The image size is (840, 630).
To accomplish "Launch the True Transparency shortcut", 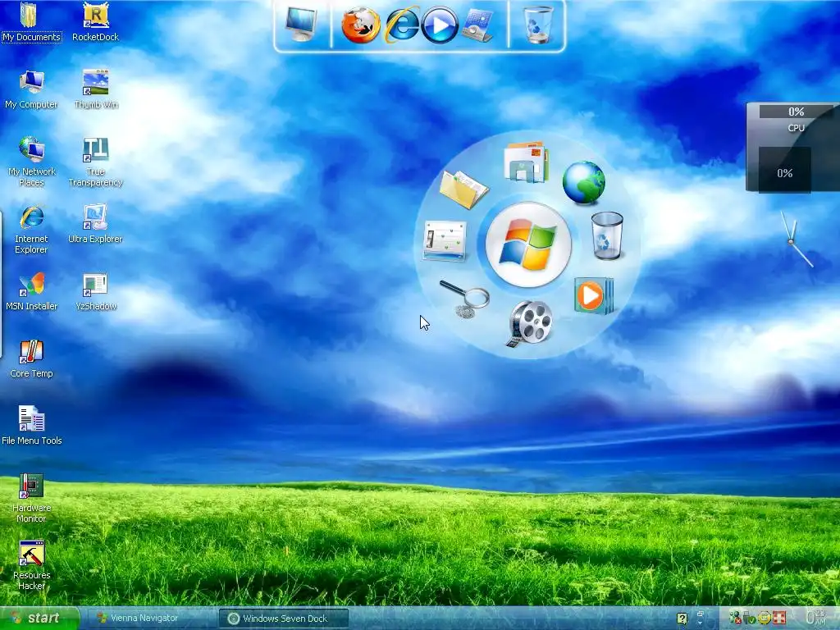I will 95,162.
